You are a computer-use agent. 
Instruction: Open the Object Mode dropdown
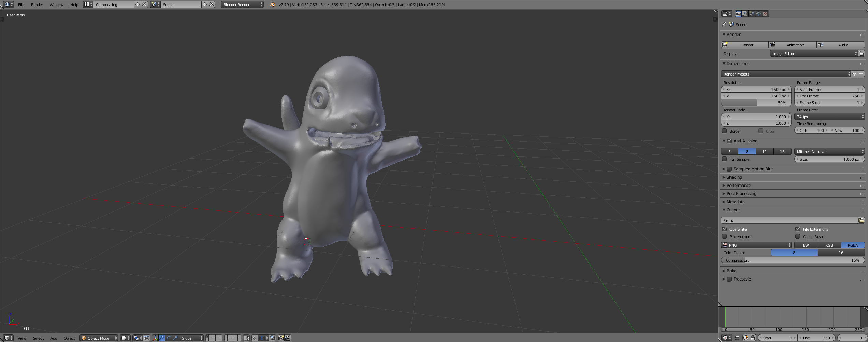pyautogui.click(x=99, y=338)
